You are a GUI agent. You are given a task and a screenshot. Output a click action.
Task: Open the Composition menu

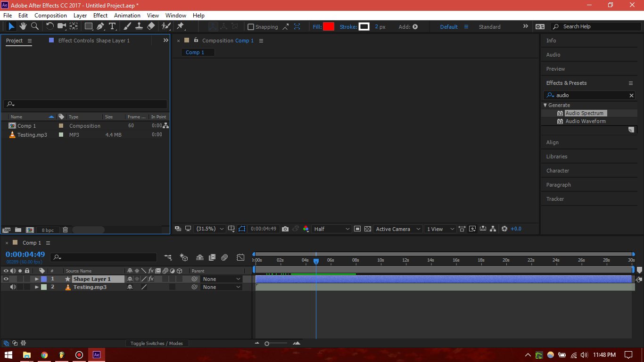[x=51, y=16]
